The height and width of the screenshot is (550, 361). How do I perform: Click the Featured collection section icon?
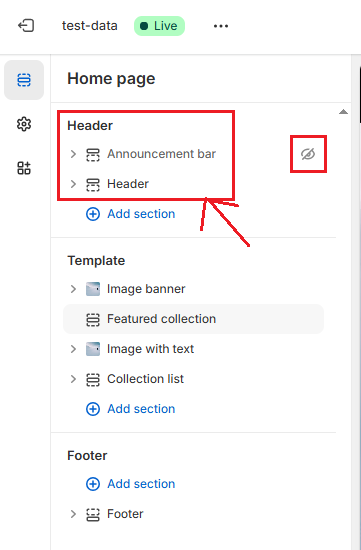[93, 319]
